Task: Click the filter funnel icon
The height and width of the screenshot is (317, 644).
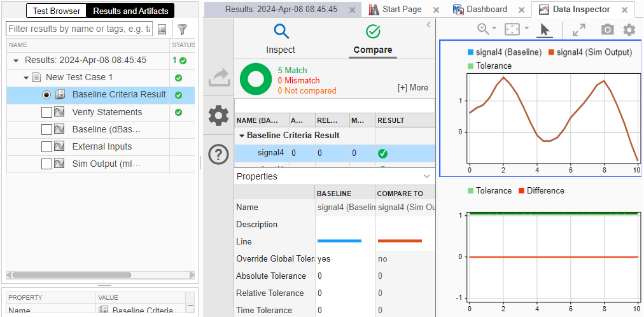Action: [182, 29]
